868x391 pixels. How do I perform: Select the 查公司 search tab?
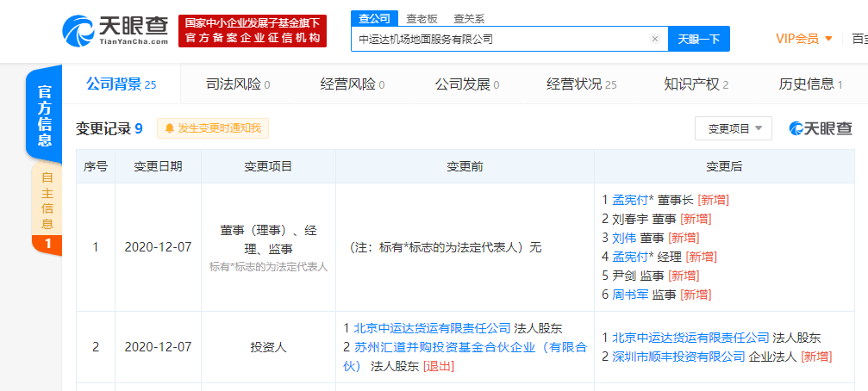(x=374, y=18)
